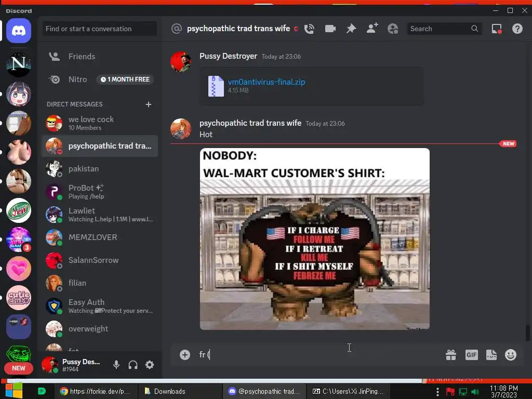Open the server with 3 notifications badge
Viewport: 532px width, 399px height.
pyautogui.click(x=19, y=240)
